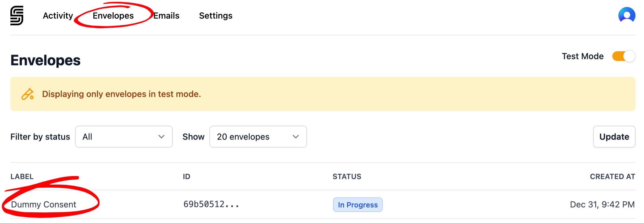Open the Filter by status dropdown
This screenshot has width=644, height=223.
coord(124,137)
